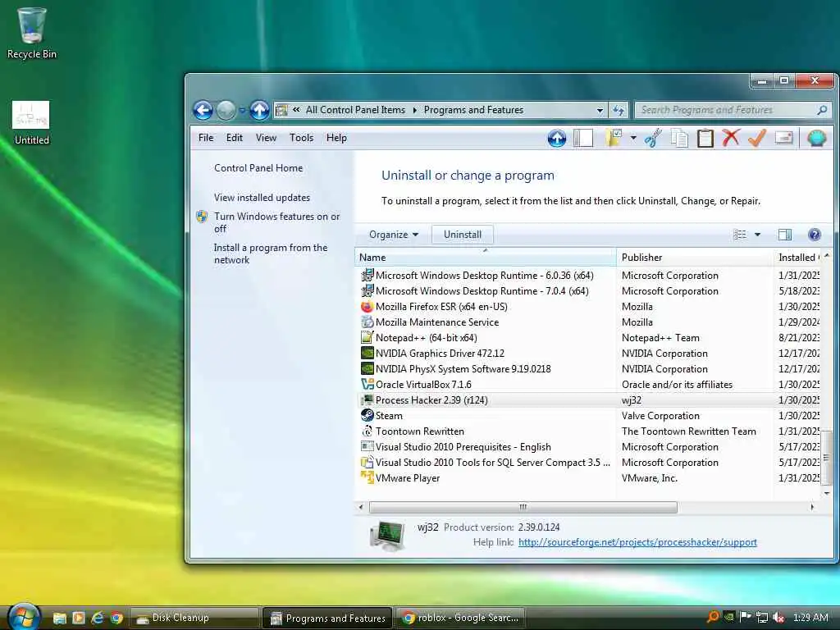The image size is (840, 630).
Task: Launch Chrome from quick launch
Action: [116, 618]
